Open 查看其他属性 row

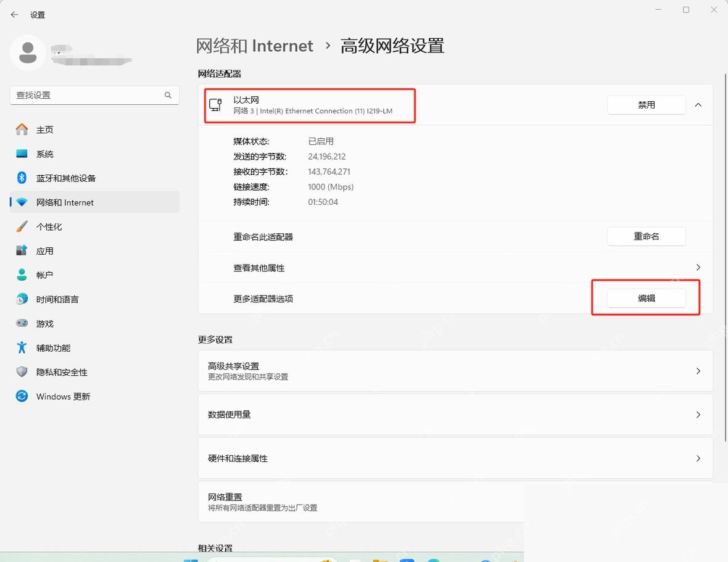[x=455, y=268]
